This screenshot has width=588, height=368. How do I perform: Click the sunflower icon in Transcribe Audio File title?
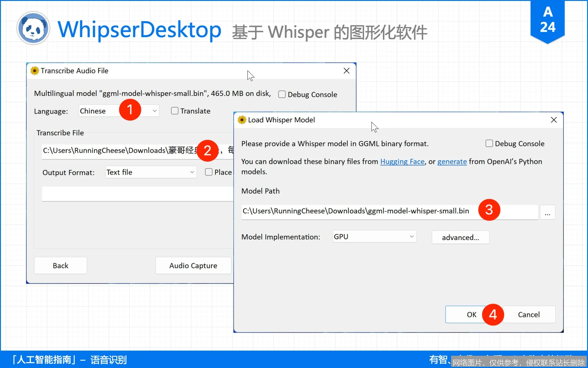pyautogui.click(x=35, y=71)
